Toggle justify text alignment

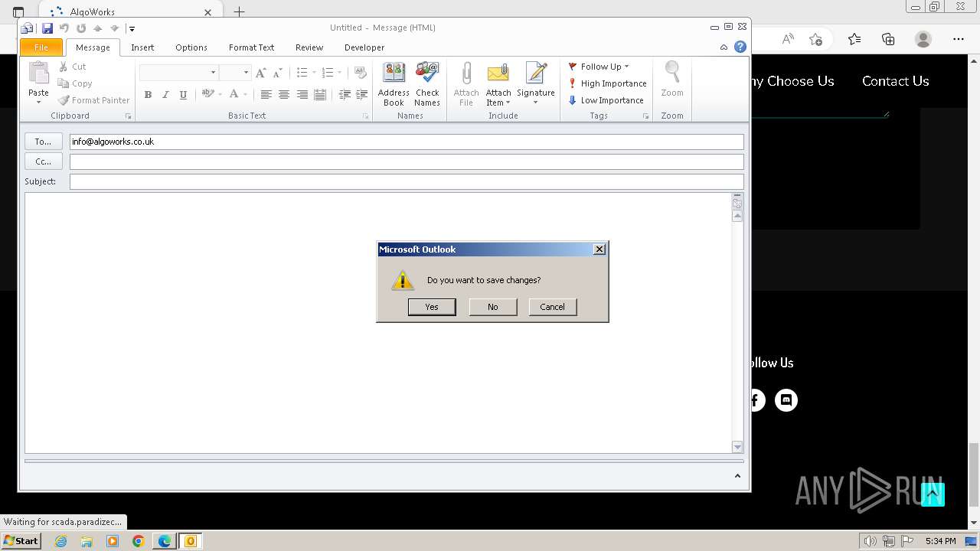pyautogui.click(x=320, y=95)
